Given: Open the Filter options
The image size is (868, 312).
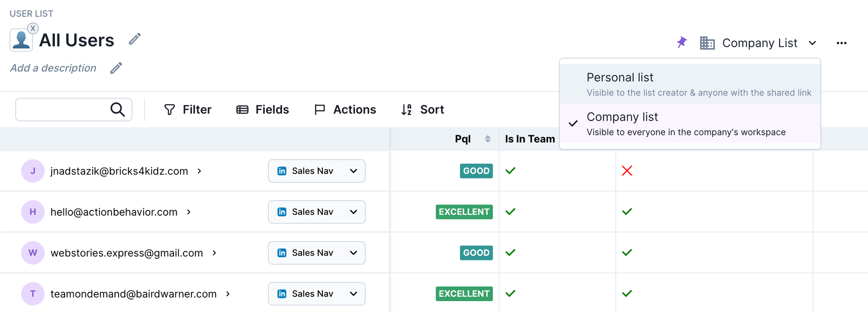Looking at the screenshot, I should [188, 109].
